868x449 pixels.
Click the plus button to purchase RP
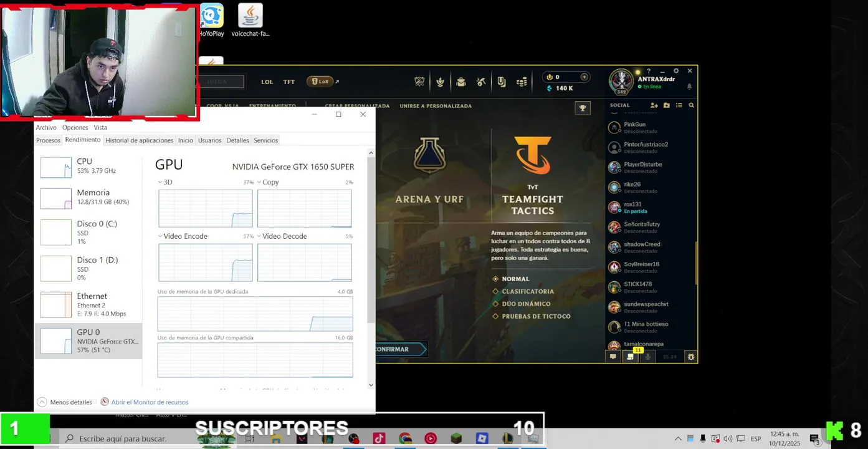pos(584,77)
